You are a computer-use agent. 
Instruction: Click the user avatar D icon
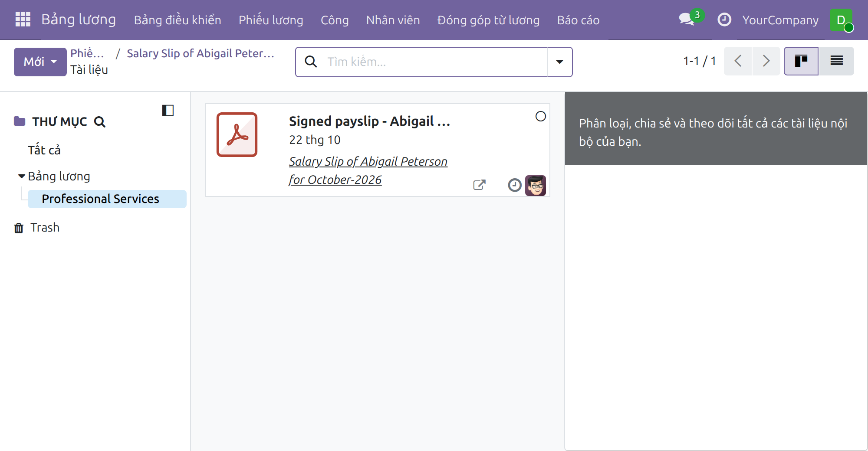pos(841,20)
